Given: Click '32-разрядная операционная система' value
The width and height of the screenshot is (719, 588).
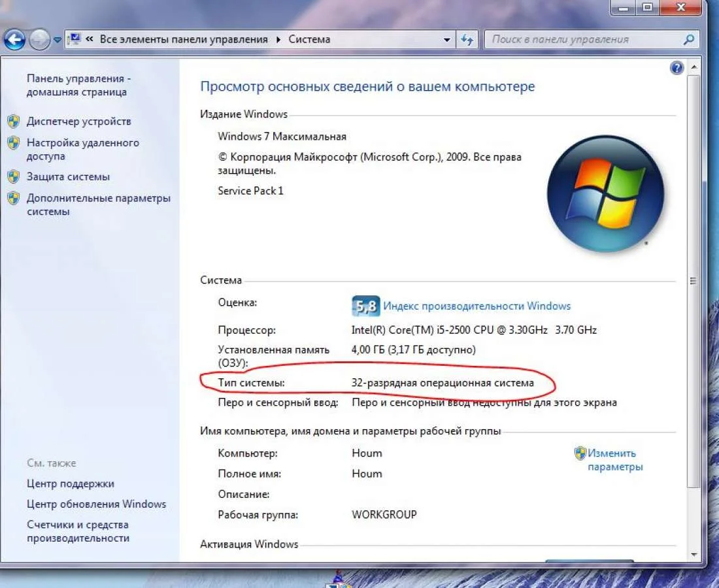Looking at the screenshot, I should pos(443,383).
